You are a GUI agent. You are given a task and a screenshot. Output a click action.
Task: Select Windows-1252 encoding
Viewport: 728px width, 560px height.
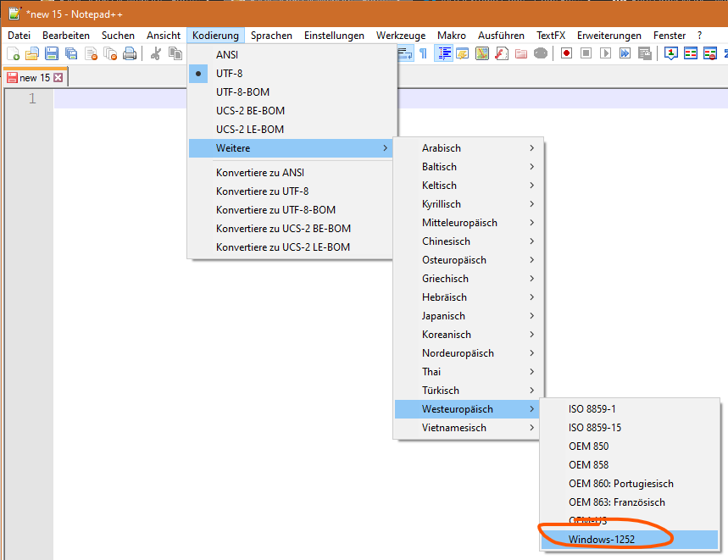[630, 539]
